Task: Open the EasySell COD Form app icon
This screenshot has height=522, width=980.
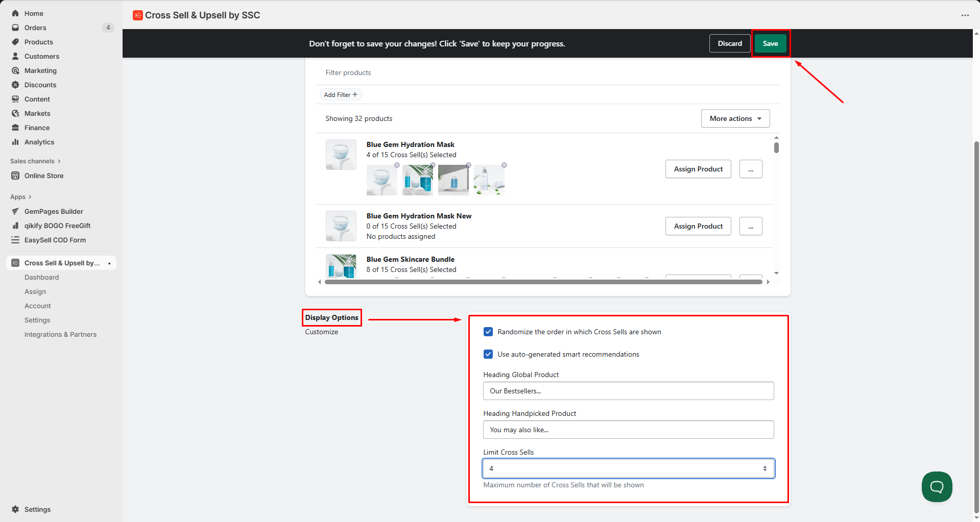Action: point(15,240)
